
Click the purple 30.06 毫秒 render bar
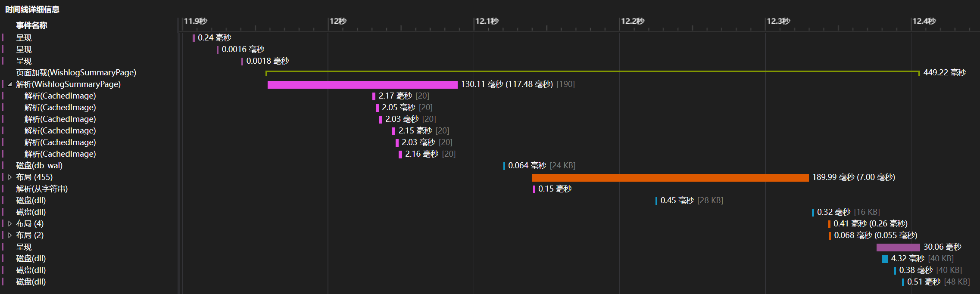[x=898, y=248]
